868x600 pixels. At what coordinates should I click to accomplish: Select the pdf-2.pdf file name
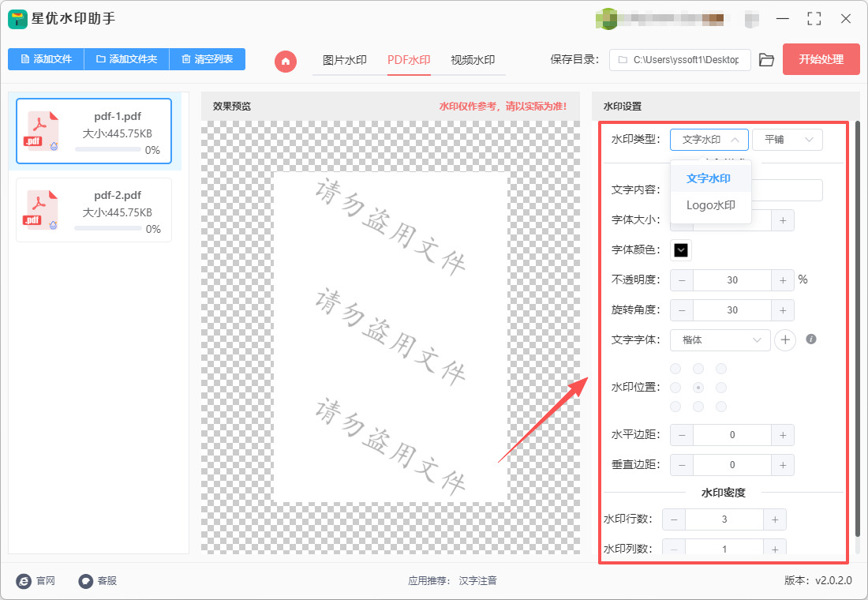[118, 195]
